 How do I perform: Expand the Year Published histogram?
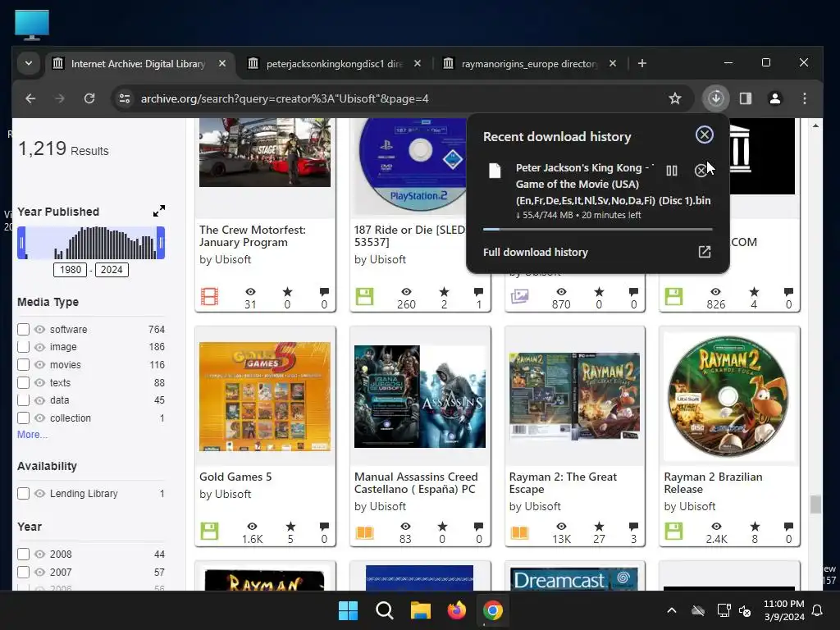click(158, 211)
